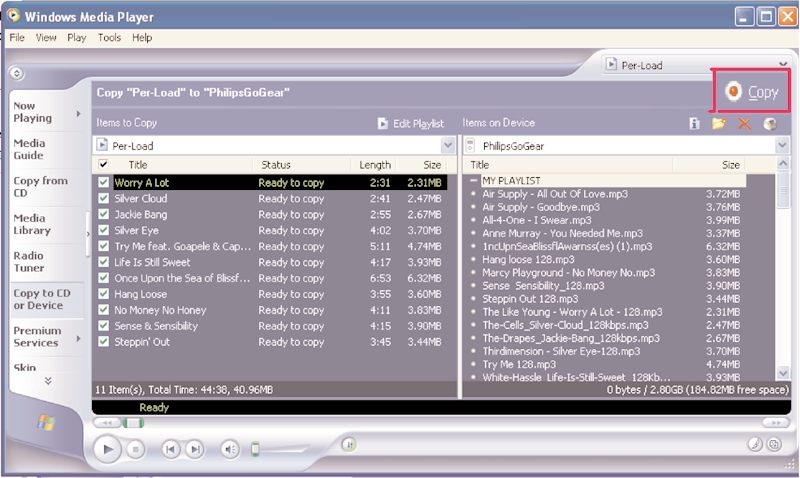This screenshot has height=478, width=800.
Task: Uncheck the Hang Loose checkbox
Action: point(103,294)
